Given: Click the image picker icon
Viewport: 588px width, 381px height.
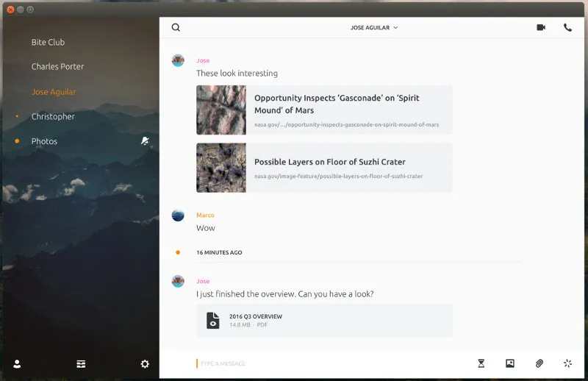Looking at the screenshot, I should click(x=510, y=363).
